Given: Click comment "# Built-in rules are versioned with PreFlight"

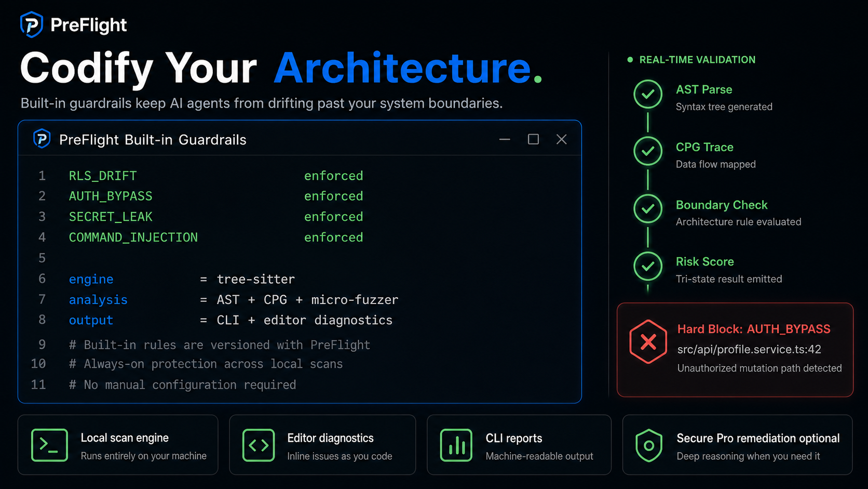Looking at the screenshot, I should (220, 345).
